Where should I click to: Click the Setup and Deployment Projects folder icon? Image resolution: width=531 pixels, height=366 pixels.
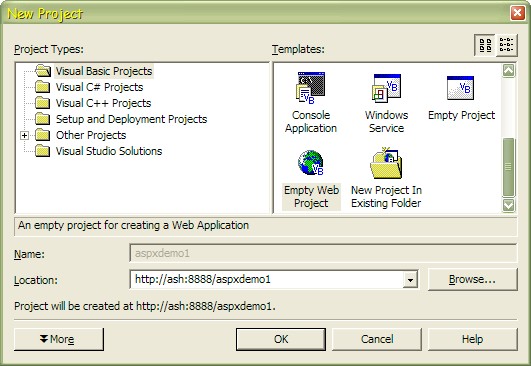pos(43,119)
